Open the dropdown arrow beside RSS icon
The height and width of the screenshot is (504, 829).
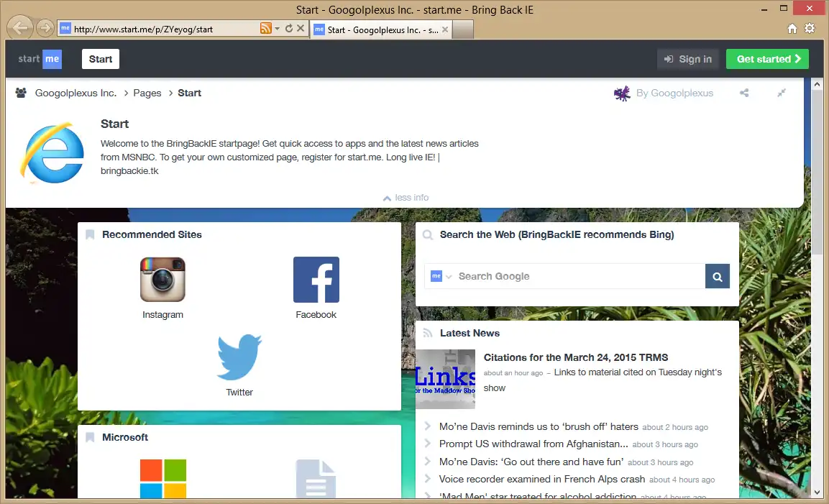277,29
